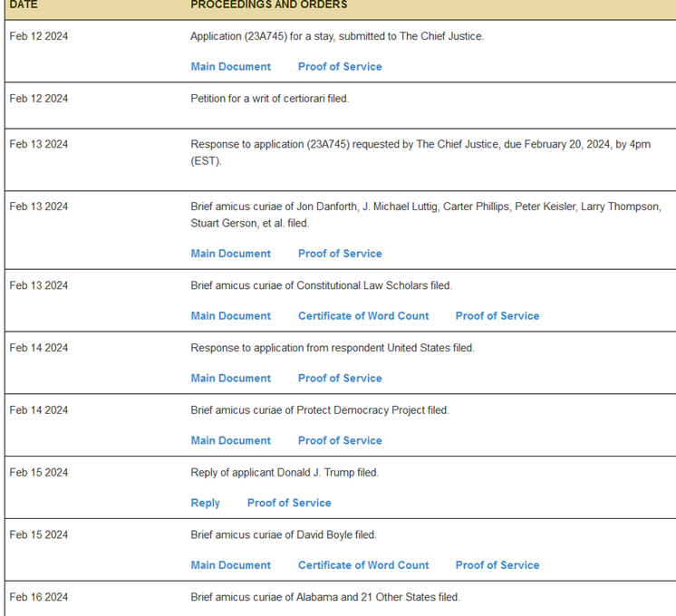The height and width of the screenshot is (616, 676).
Task: Open Main Document for David Boyle brief
Action: point(231,565)
